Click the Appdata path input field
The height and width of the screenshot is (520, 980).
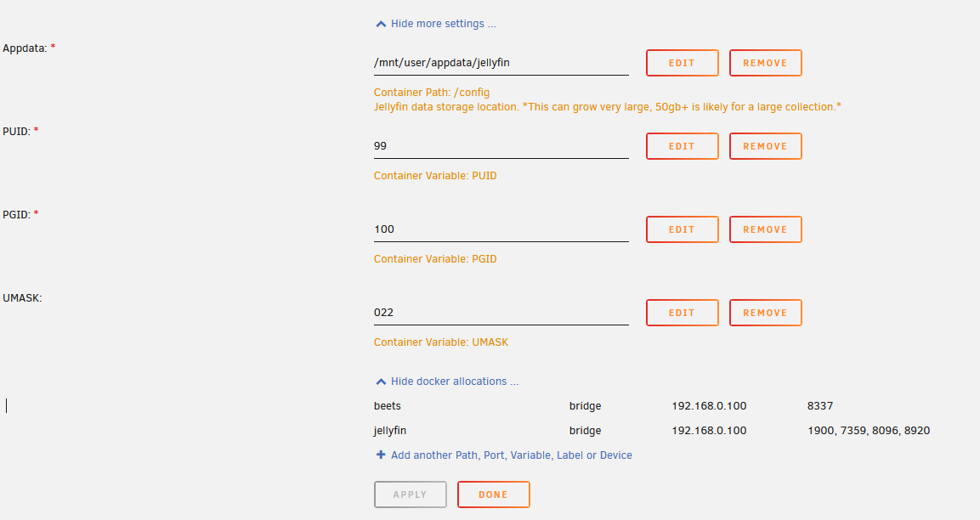tap(501, 63)
